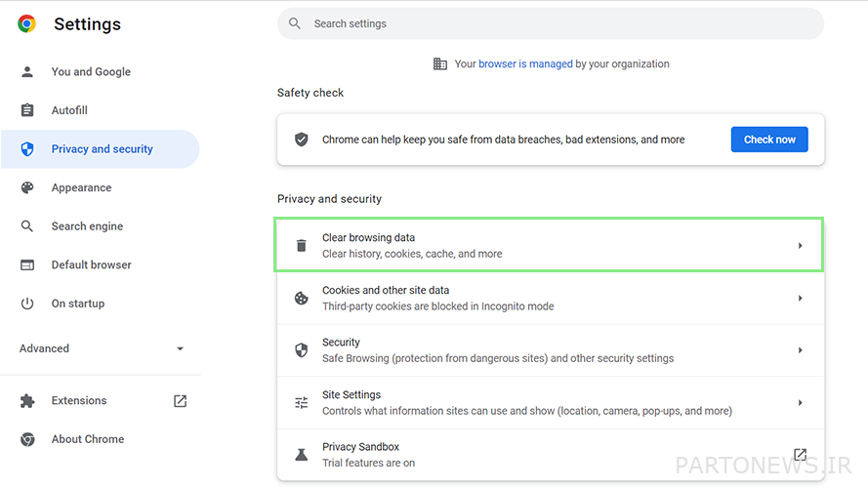The height and width of the screenshot is (488, 868).
Task: Click the Advanced label in sidebar
Action: tap(44, 348)
